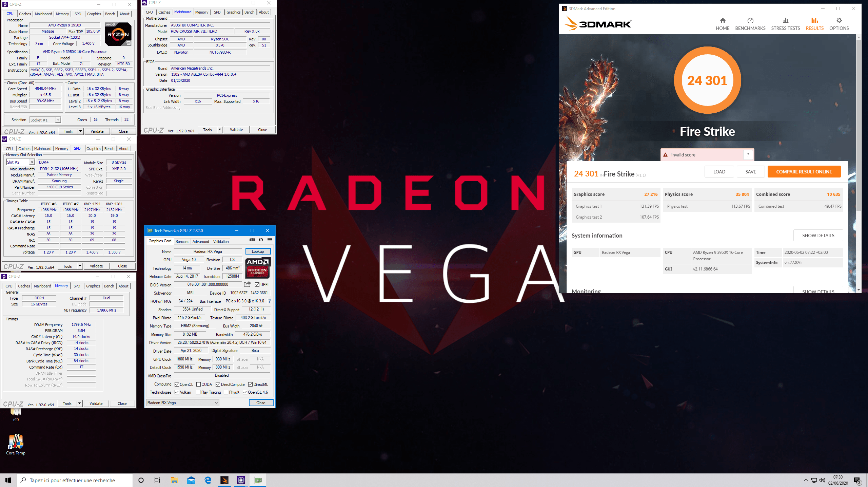Click Validate in CPU-Z Memory window
Viewport: 868px width, 487px height.
pos(96,404)
